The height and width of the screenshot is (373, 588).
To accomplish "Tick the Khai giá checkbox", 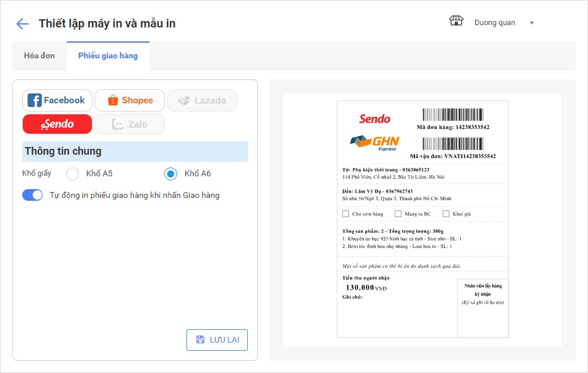I will 446,214.
